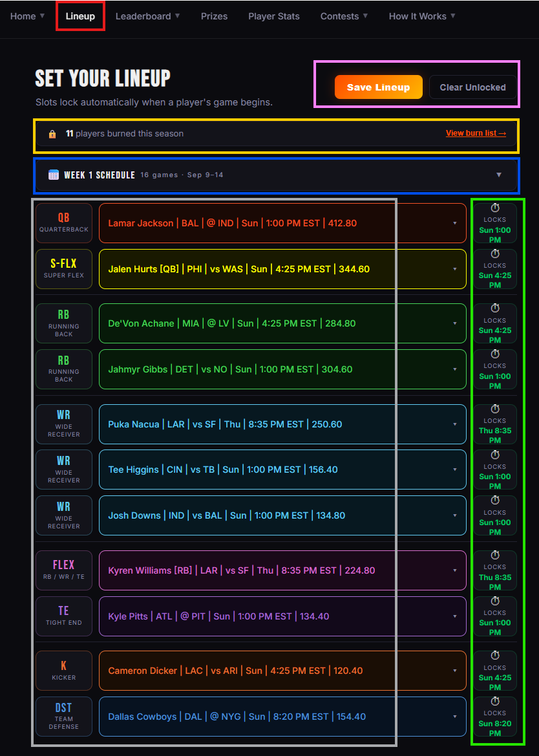This screenshot has height=756, width=539.
Task: Click the stopwatch icon in Jahmyr Gibbs' row
Action: (494, 354)
